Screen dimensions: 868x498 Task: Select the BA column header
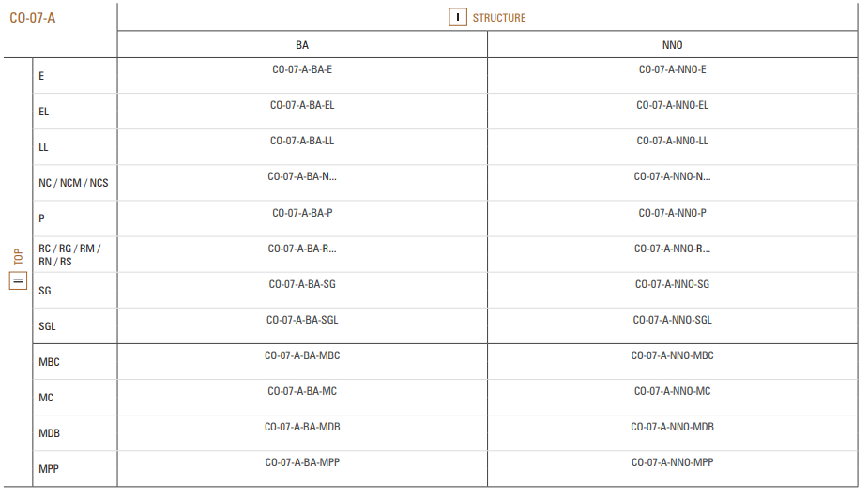[x=302, y=45]
